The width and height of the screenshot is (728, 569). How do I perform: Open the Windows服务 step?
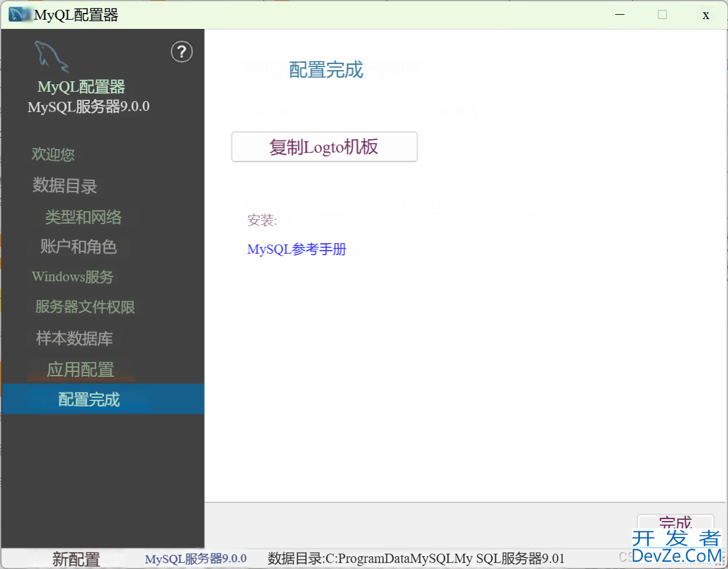[73, 276]
